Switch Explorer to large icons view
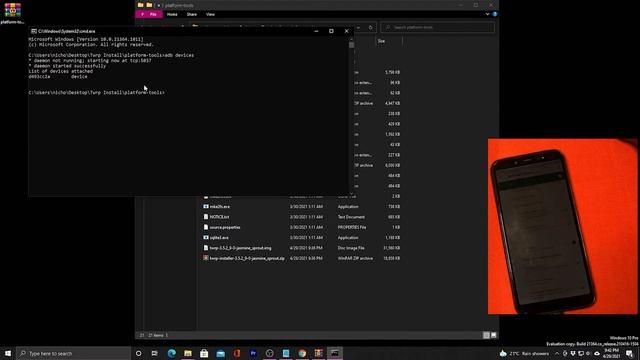 point(493,335)
